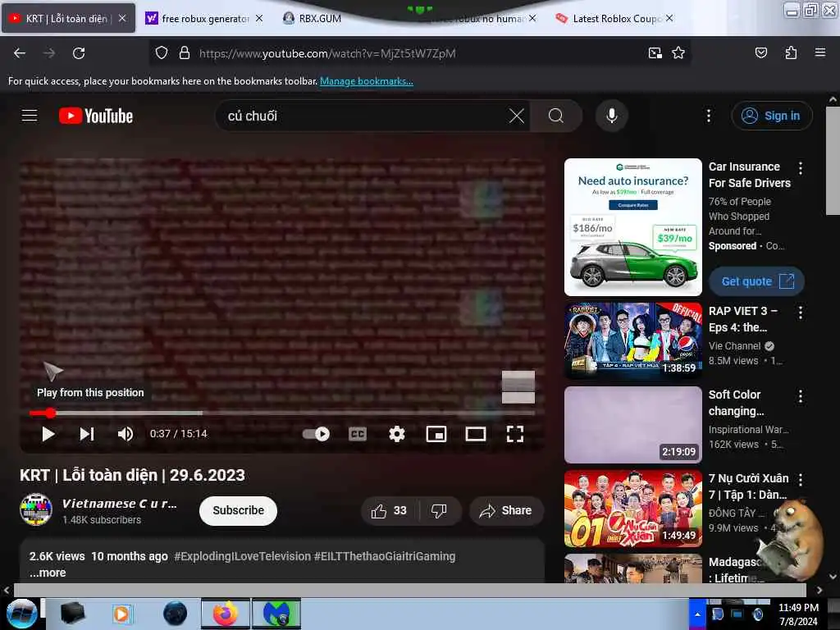This screenshot has height=630, width=840.
Task: Clear the search box text
Action: coord(517,116)
